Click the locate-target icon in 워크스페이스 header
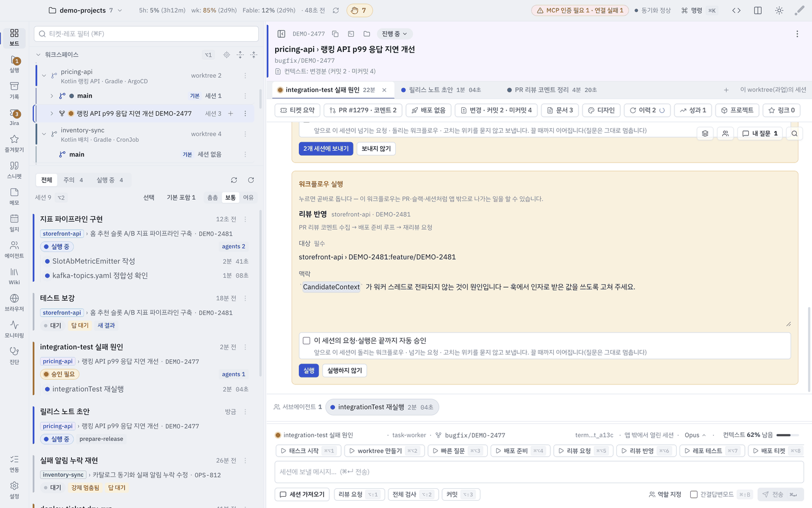The width and height of the screenshot is (812, 508). tap(227, 55)
